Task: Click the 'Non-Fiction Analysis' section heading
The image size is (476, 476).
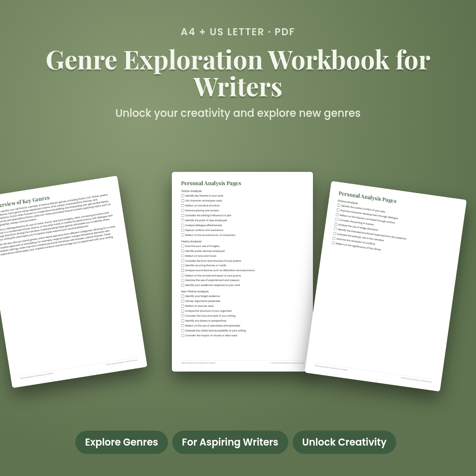Action: pos(195,291)
